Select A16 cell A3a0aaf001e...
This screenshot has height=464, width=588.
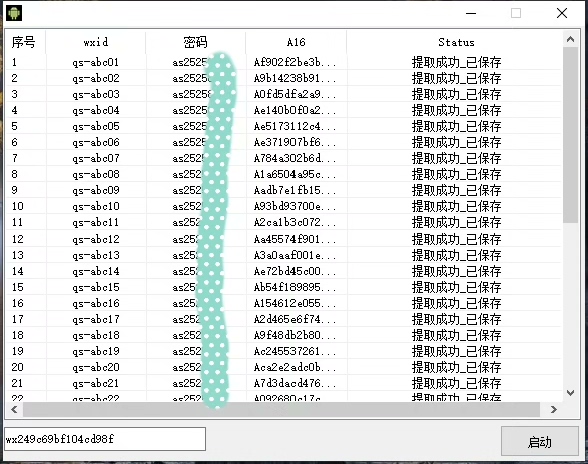pyautogui.click(x=295, y=255)
